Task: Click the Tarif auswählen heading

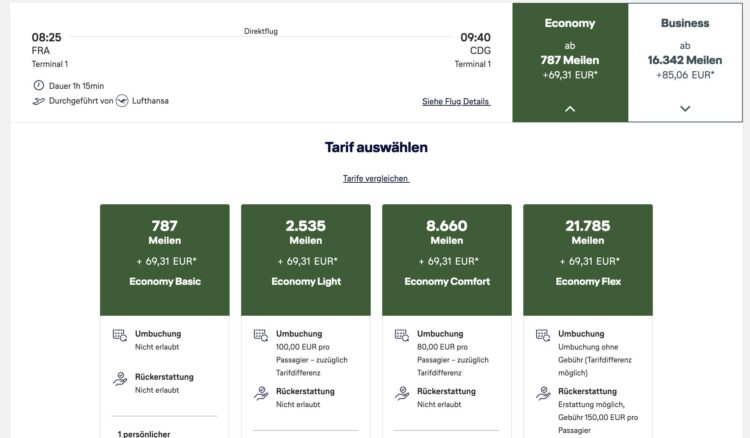Action: point(376,147)
